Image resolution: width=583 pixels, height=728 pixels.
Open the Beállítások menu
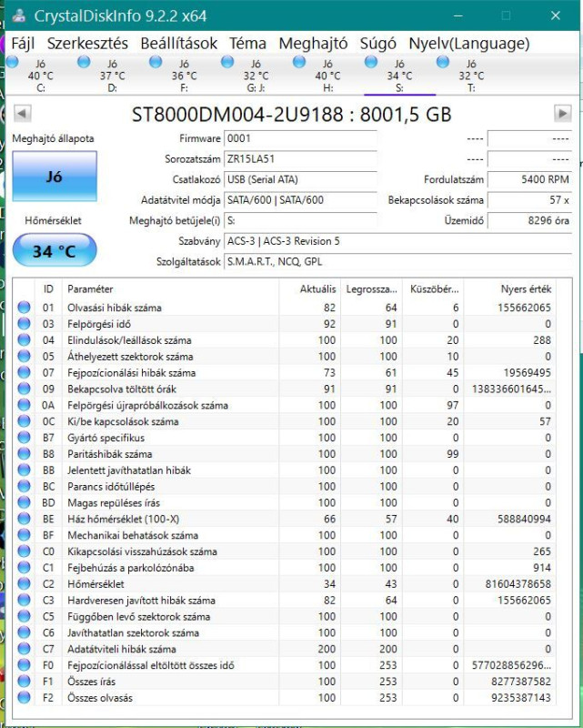tap(178, 44)
